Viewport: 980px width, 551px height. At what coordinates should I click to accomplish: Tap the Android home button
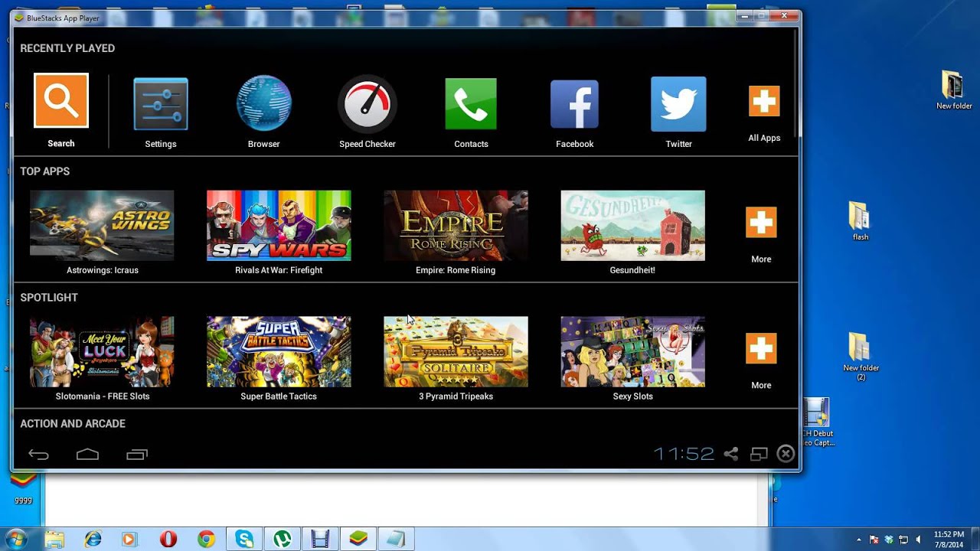[87, 455]
